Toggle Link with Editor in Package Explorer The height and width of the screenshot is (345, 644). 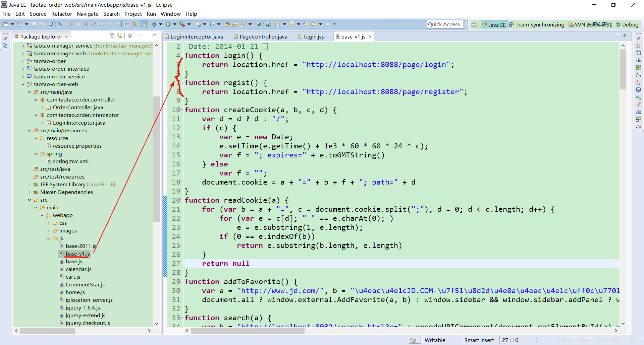(x=120, y=36)
